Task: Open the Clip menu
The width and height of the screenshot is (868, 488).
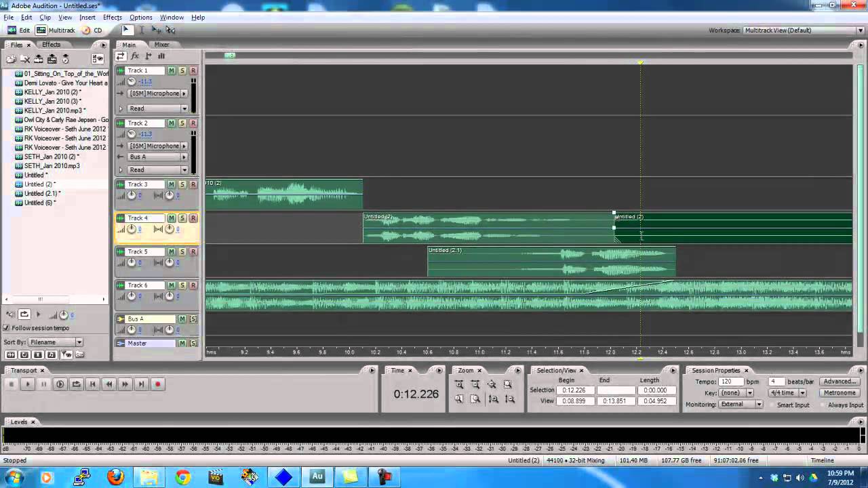Action: click(45, 18)
